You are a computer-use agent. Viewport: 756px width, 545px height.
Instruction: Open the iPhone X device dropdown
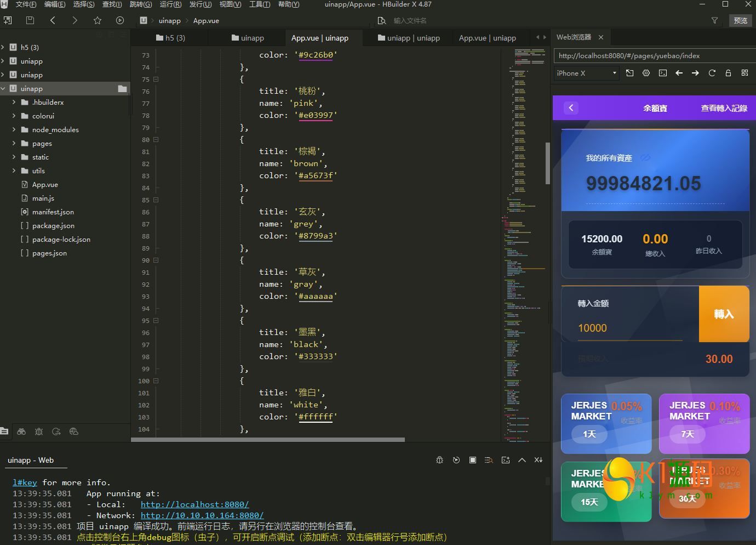point(586,73)
